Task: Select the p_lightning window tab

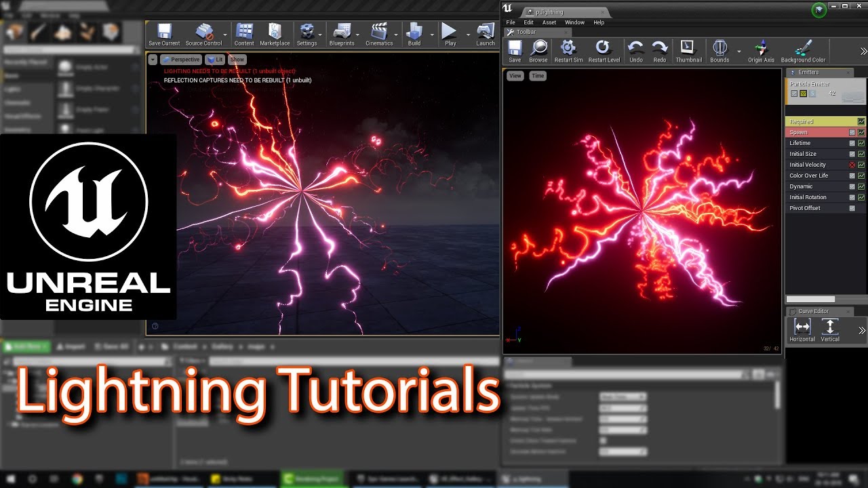Action: coord(566,12)
